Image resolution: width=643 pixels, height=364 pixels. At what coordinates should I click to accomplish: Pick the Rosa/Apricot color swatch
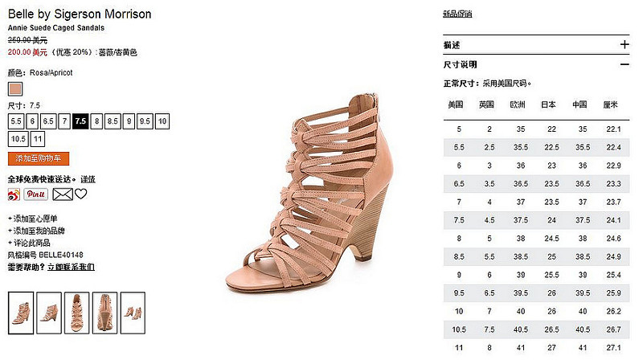[x=15, y=89]
